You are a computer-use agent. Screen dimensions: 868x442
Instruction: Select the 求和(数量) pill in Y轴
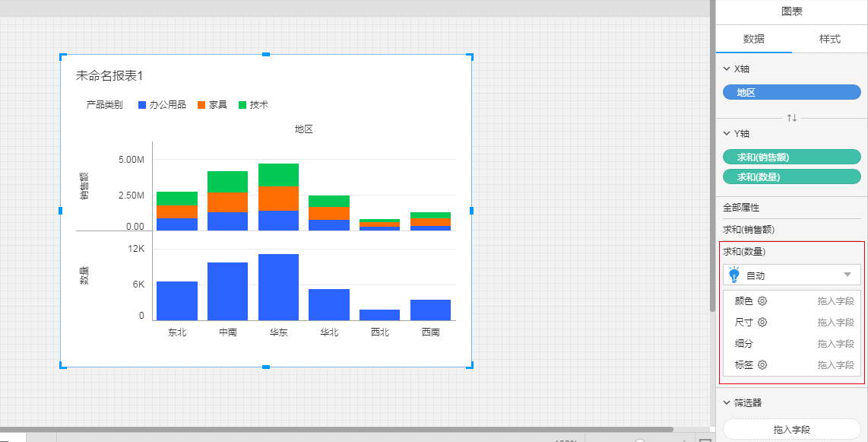coord(791,176)
